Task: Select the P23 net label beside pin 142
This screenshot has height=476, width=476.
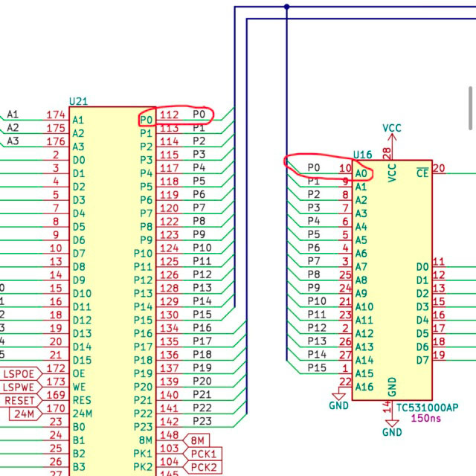Action: point(202,421)
